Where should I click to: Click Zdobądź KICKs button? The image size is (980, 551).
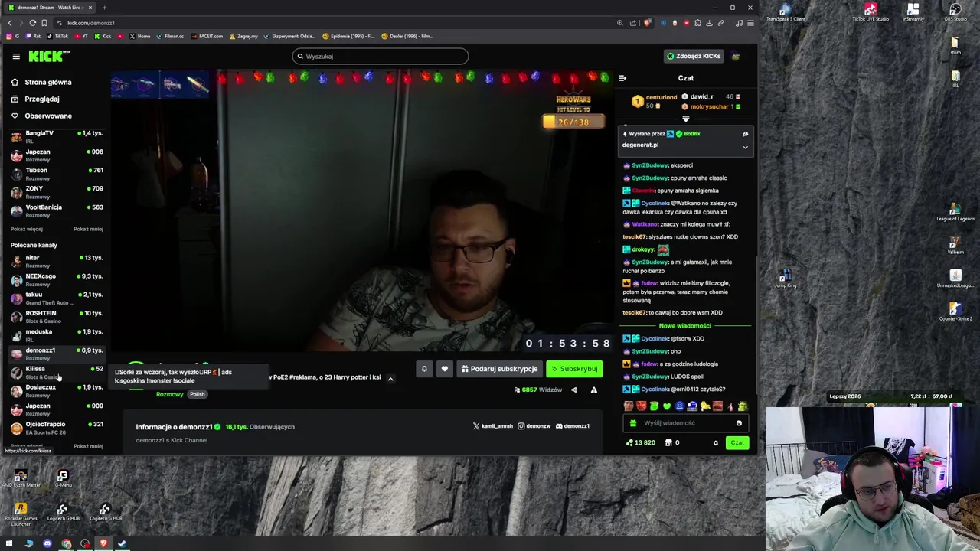(x=693, y=56)
